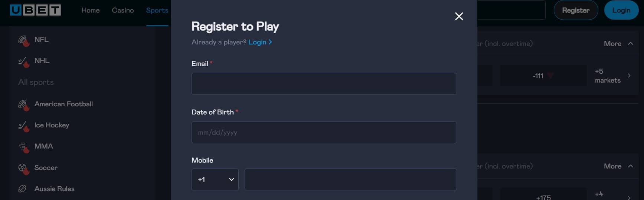Focus the Email input field
The image size is (644, 200).
point(324,84)
